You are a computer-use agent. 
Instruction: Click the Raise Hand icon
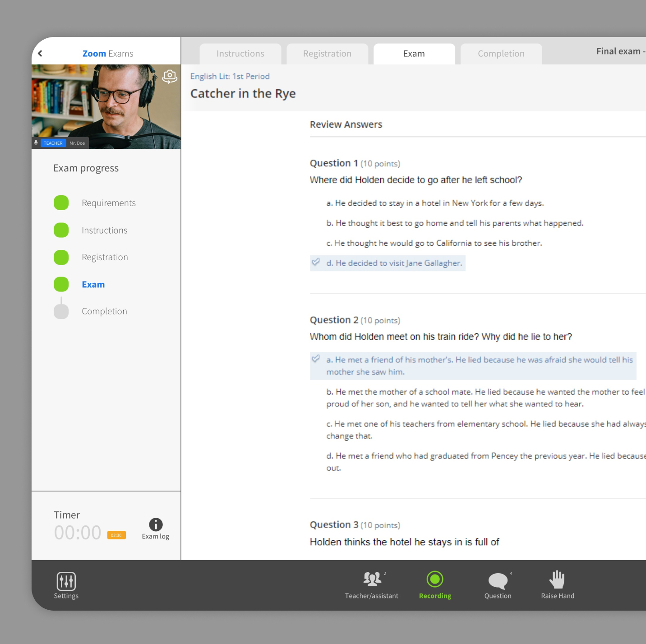(x=557, y=580)
